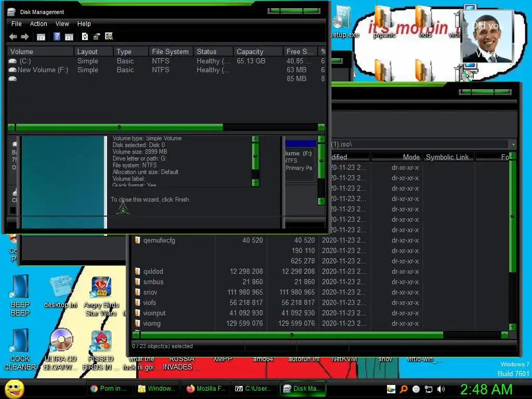The width and height of the screenshot is (532, 399).
Task: Click the volume list horizontal scrollbar thumb
Action: (x=119, y=127)
